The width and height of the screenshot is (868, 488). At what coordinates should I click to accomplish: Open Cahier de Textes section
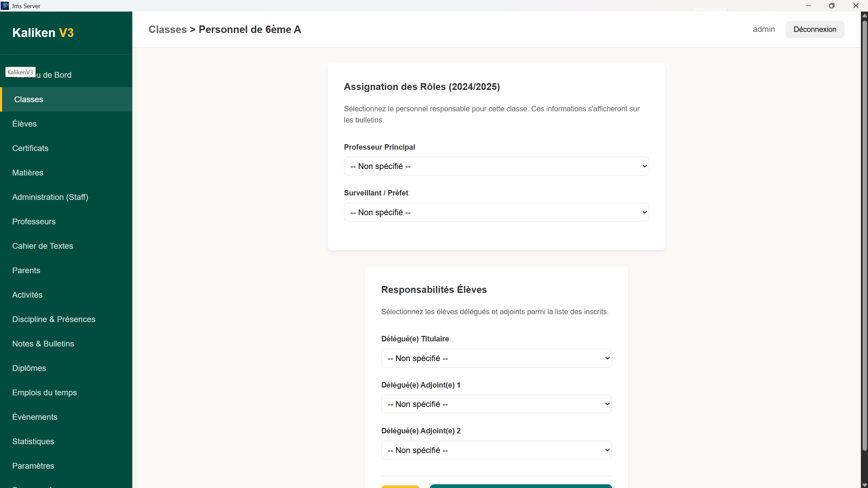43,246
